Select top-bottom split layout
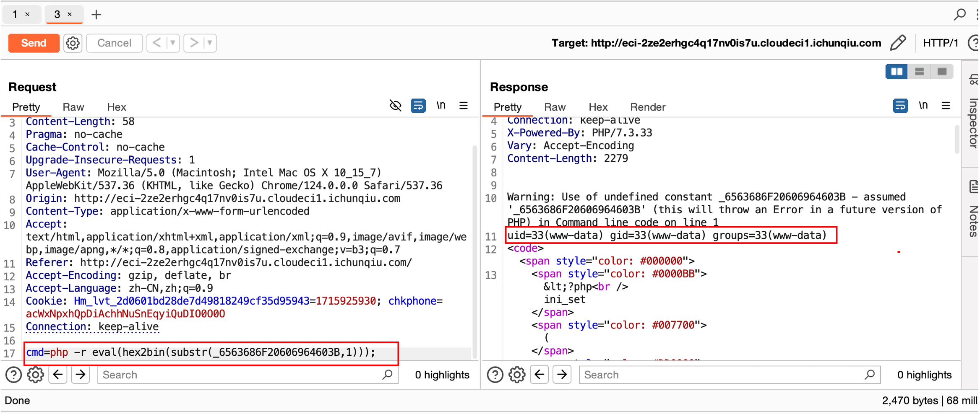980x414 pixels. tap(919, 72)
